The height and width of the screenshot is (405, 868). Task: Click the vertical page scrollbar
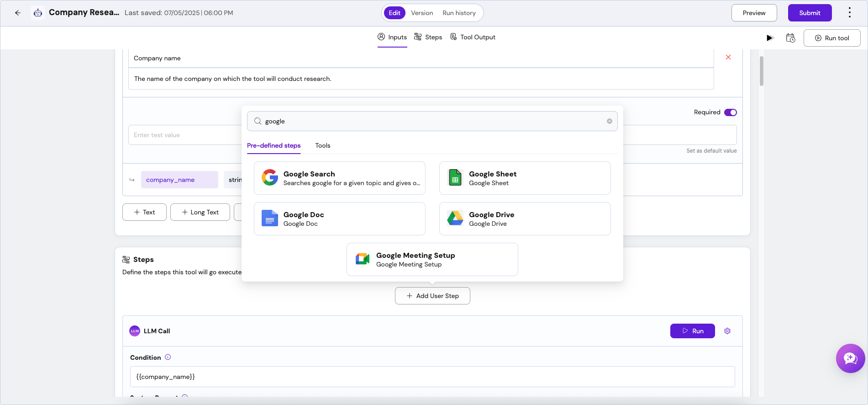point(761,71)
